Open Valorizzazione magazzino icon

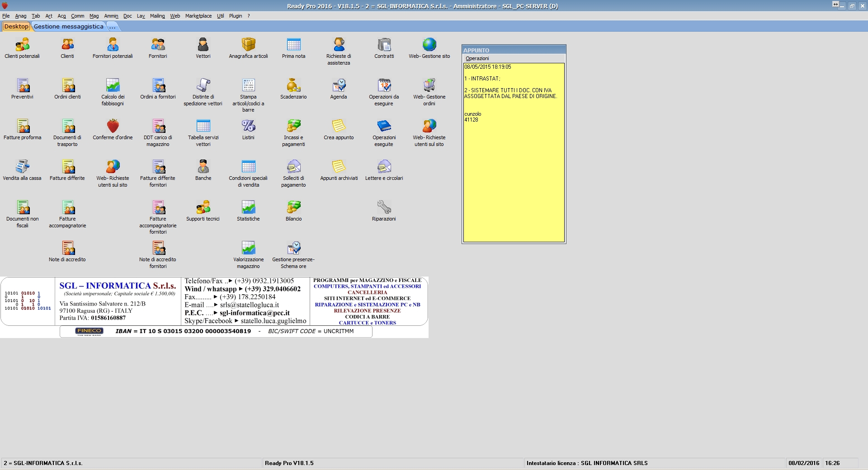248,248
